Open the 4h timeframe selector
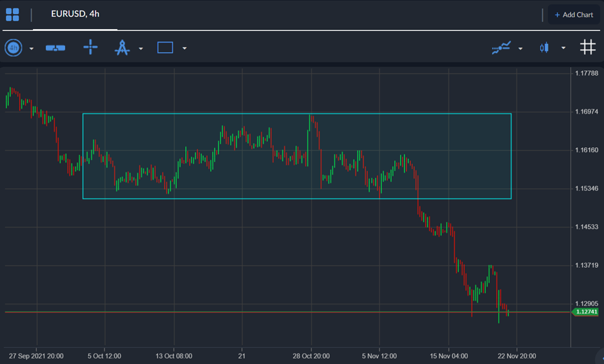This screenshot has height=364, width=604. coord(14,48)
